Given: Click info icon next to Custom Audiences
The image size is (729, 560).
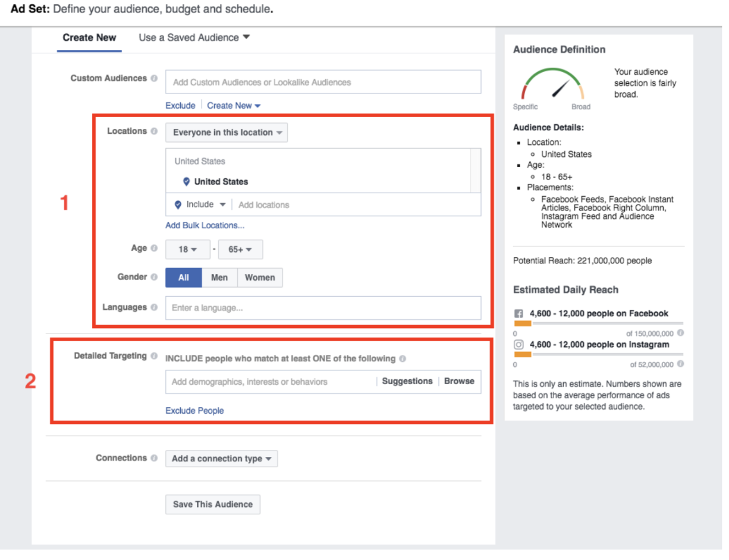Looking at the screenshot, I should pyautogui.click(x=154, y=78).
